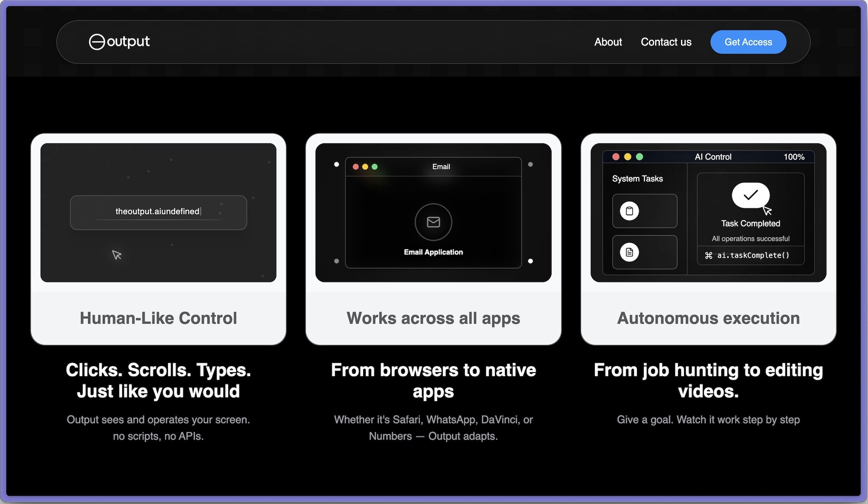Viewport: 868px width, 504px height.
Task: Click the document icon under System Tasks
Action: point(629,252)
